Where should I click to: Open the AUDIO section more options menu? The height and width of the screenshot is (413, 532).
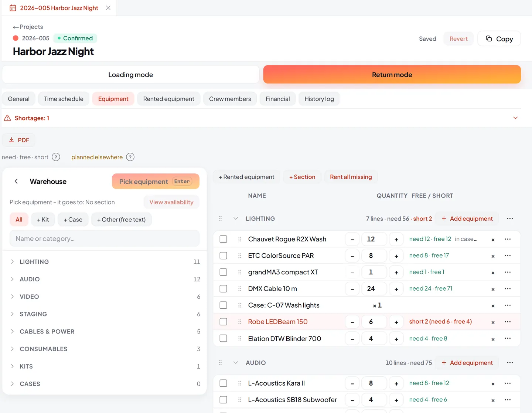(510, 363)
